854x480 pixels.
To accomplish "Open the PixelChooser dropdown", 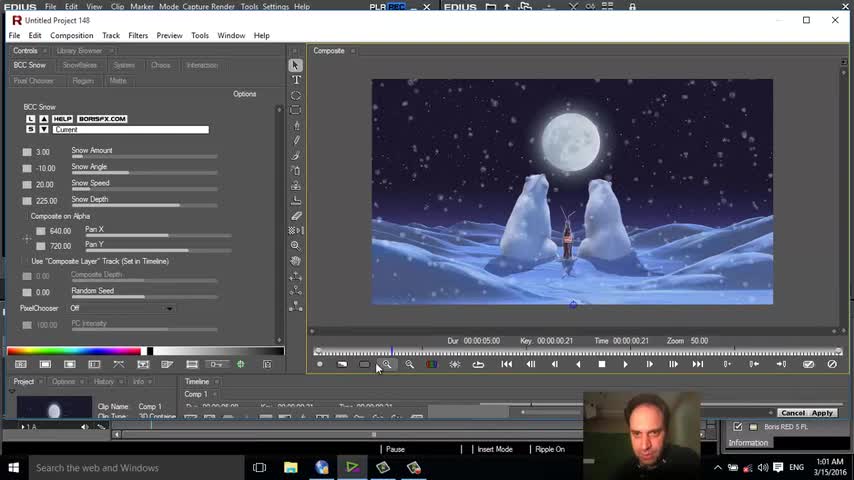I will point(121,308).
